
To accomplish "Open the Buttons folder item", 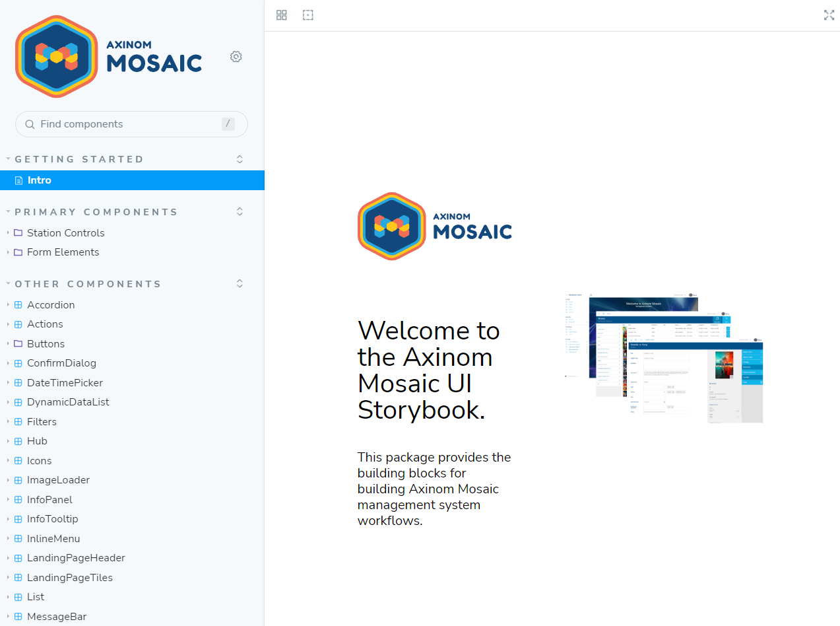I will coord(46,344).
